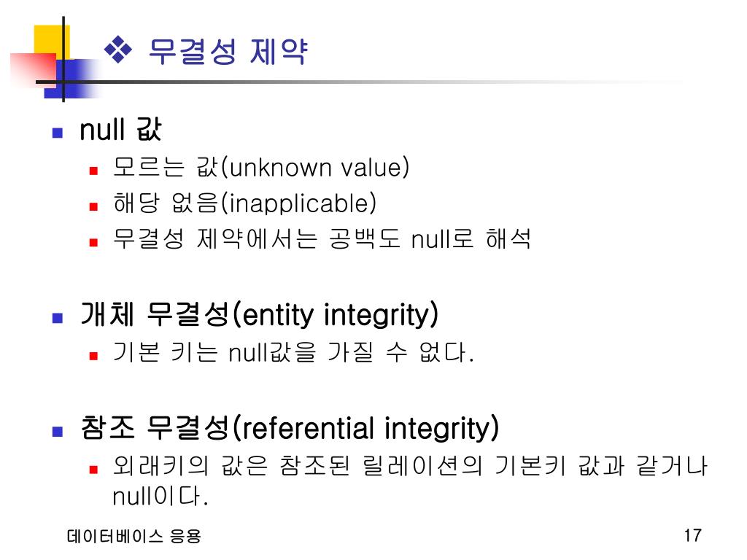Click the red bullet before 모르는 값
The width and height of the screenshot is (747, 560).
pos(93,171)
